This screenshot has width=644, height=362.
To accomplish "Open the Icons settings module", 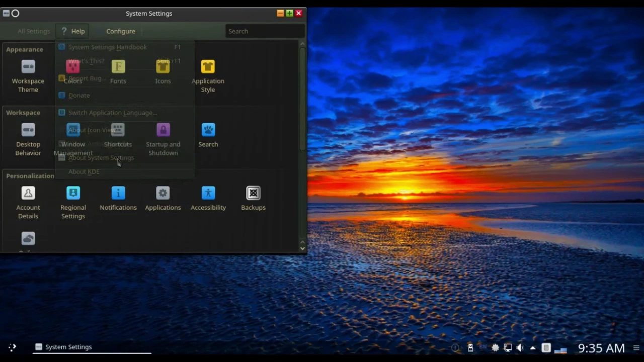I will pyautogui.click(x=163, y=72).
